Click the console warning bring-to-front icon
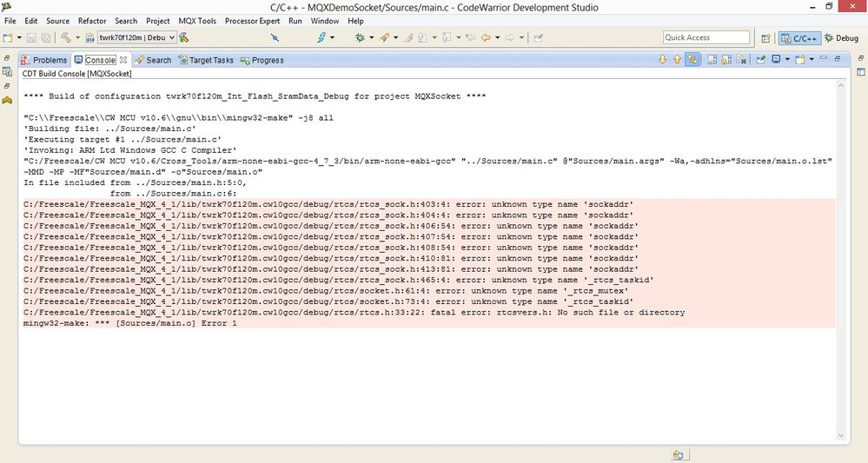The image size is (868, 463). click(x=726, y=59)
